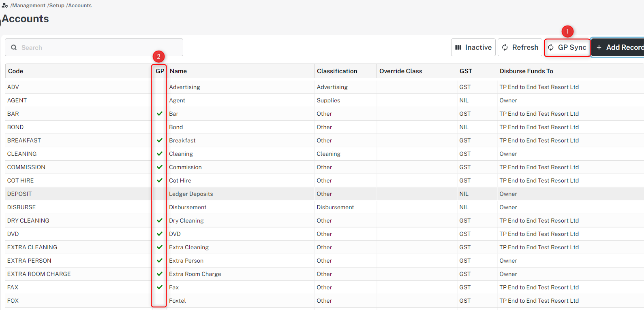Toggle the GP checkmark for BAR
644x310 pixels.
(160, 114)
